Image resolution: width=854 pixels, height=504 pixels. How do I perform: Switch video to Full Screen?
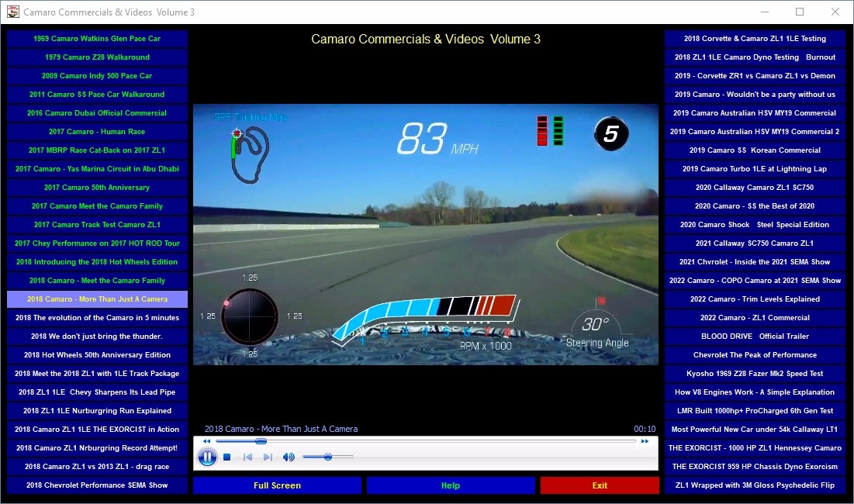click(x=277, y=485)
